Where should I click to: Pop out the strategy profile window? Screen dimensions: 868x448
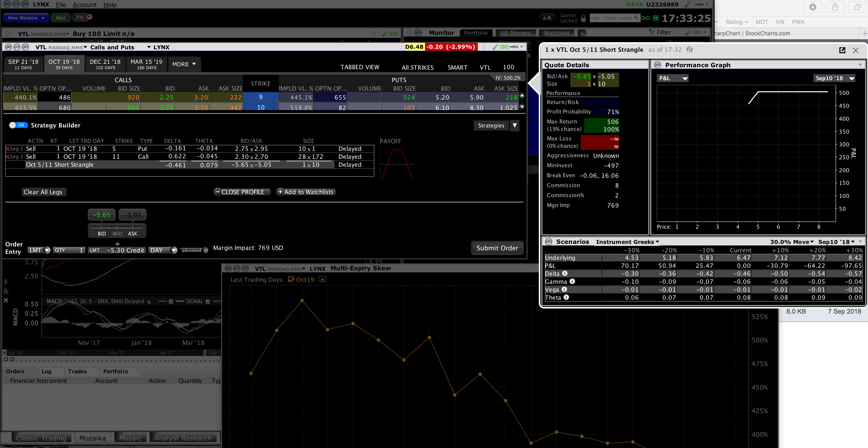click(842, 50)
